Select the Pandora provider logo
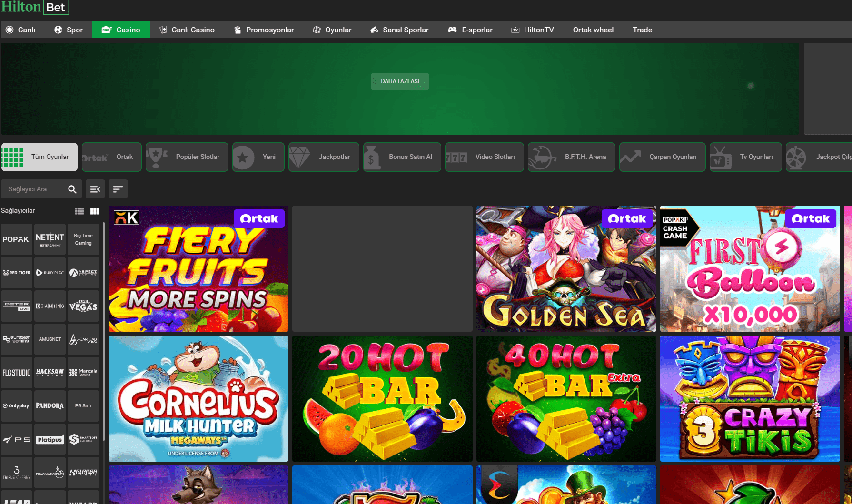Image resolution: width=852 pixels, height=504 pixels. pos(50,406)
